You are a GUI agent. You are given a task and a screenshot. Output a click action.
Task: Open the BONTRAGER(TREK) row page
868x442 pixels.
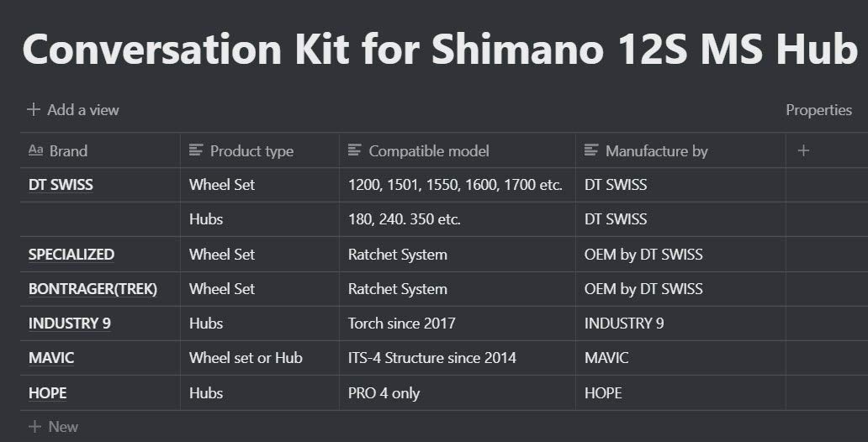93,289
